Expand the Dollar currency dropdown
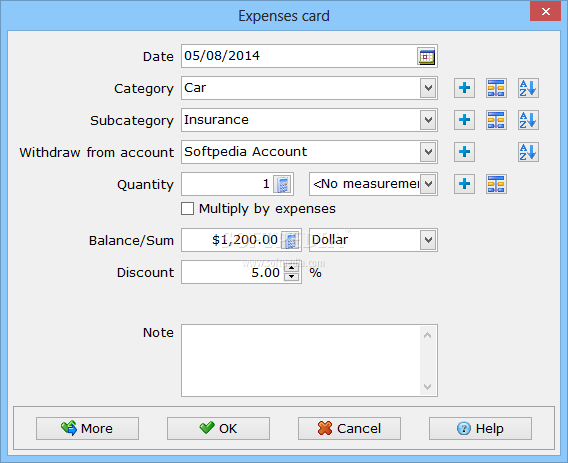 coord(428,240)
